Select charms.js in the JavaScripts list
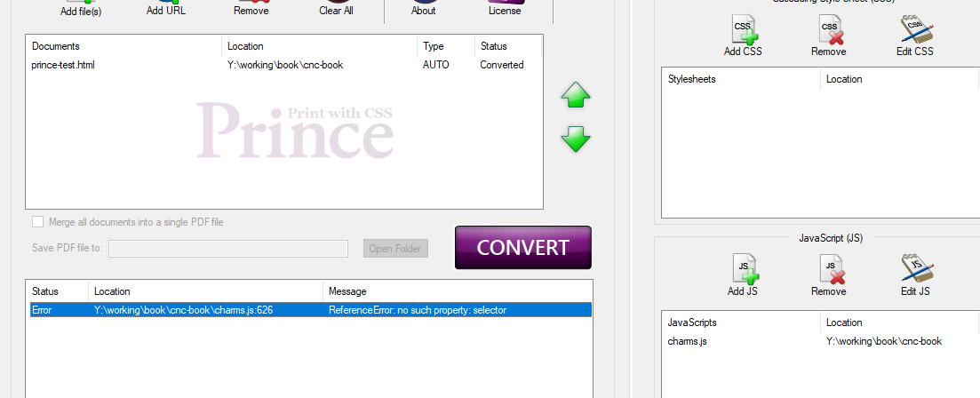Image resolution: width=980 pixels, height=398 pixels. click(689, 341)
